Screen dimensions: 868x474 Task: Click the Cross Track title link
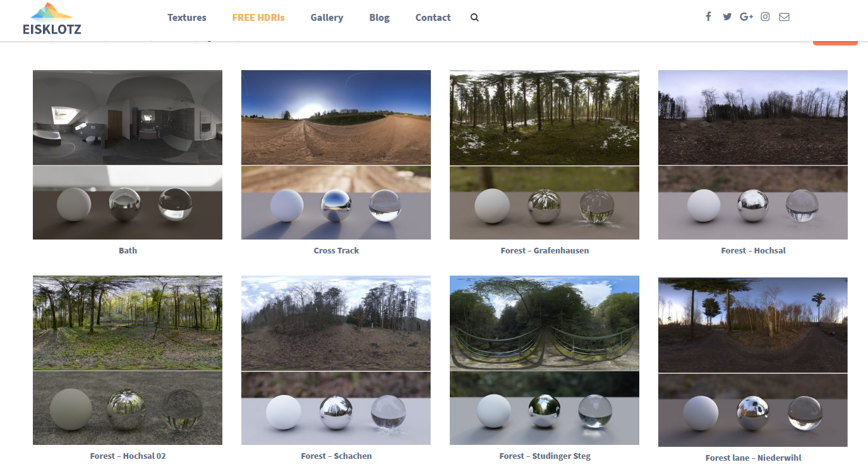(x=336, y=251)
